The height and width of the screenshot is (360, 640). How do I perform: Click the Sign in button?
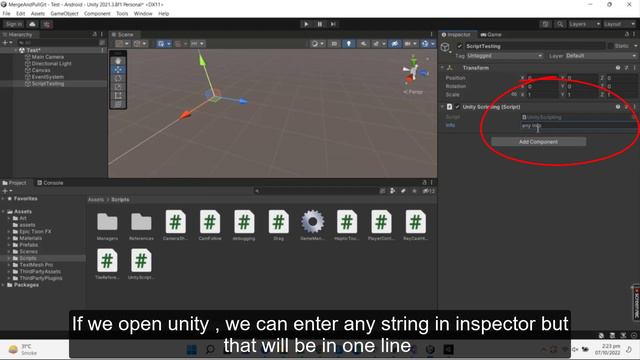[x=14, y=24]
